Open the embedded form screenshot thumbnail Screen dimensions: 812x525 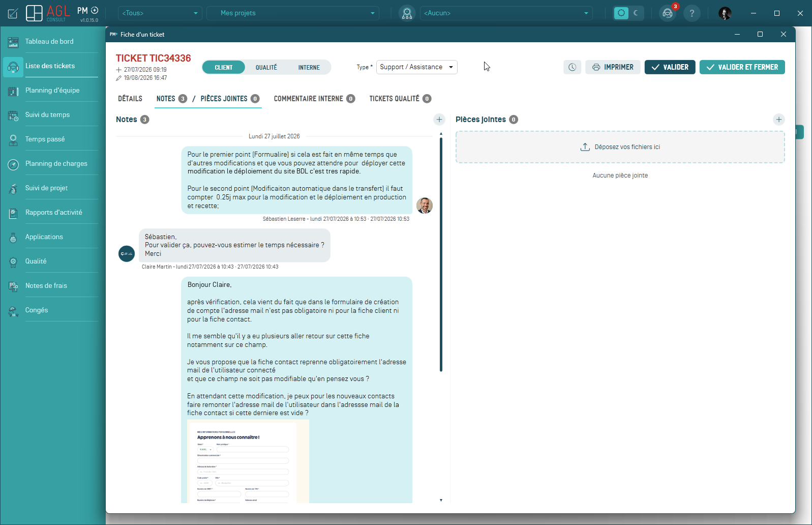[248, 461]
